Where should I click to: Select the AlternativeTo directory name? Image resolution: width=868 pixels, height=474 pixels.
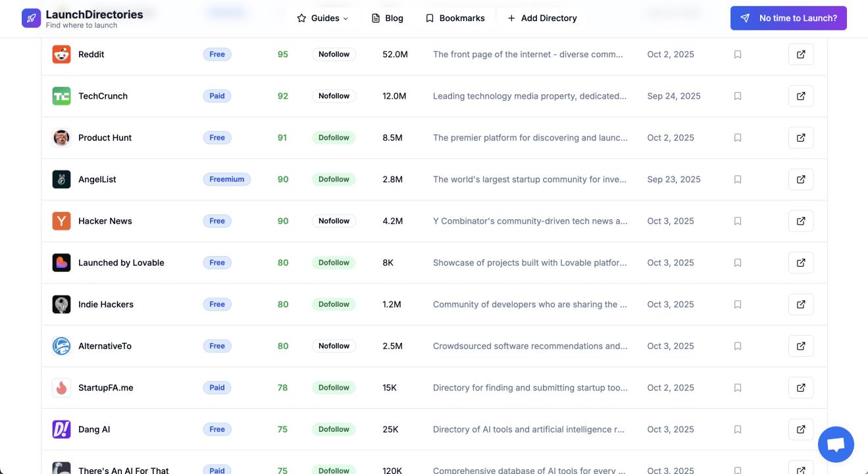pos(105,346)
